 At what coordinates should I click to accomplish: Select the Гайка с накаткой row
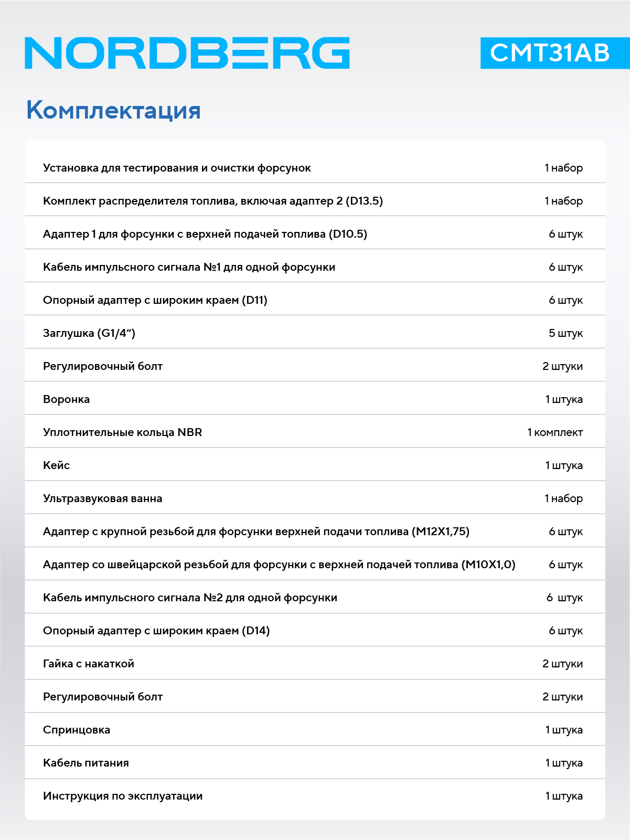(x=315, y=664)
